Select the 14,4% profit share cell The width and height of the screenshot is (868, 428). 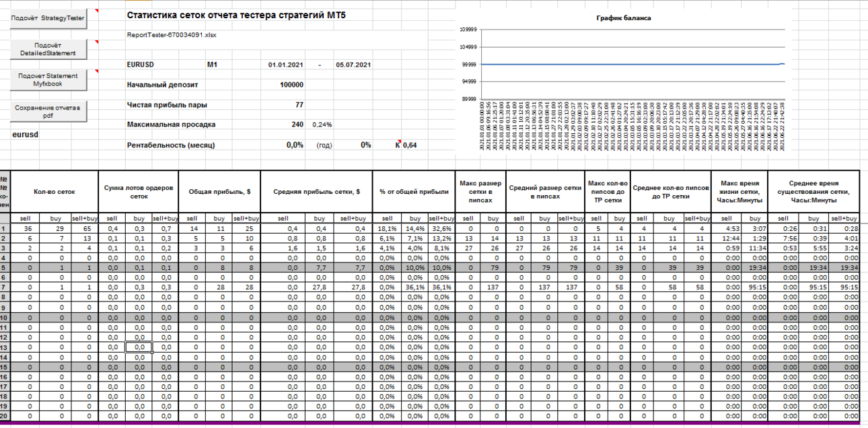tap(414, 228)
